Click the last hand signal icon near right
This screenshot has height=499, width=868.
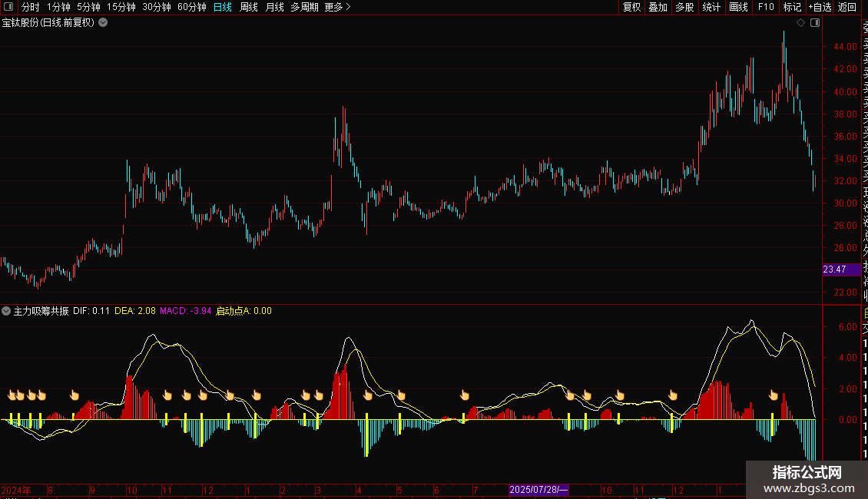[774, 395]
